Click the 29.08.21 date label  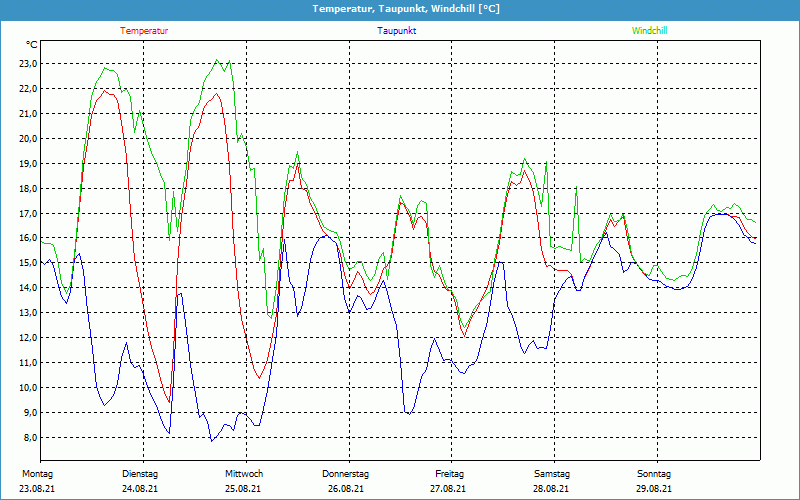[x=654, y=489]
